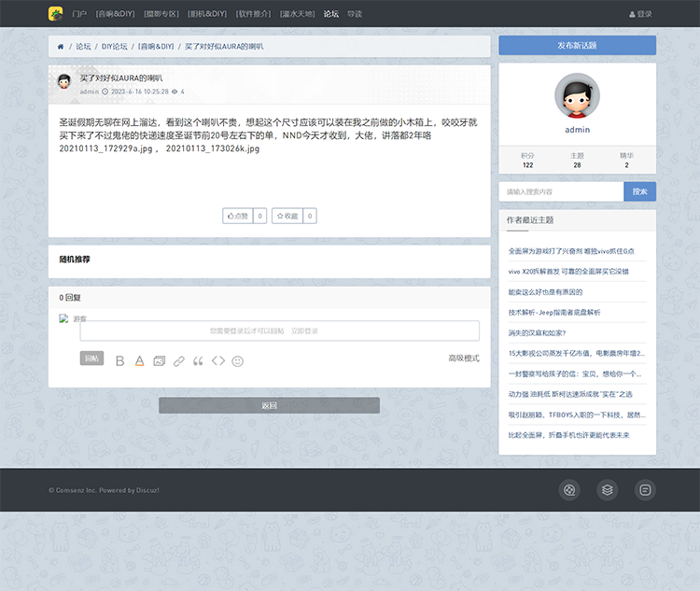Open [灌水天地] in top navigation
The image size is (700, 591).
point(298,14)
